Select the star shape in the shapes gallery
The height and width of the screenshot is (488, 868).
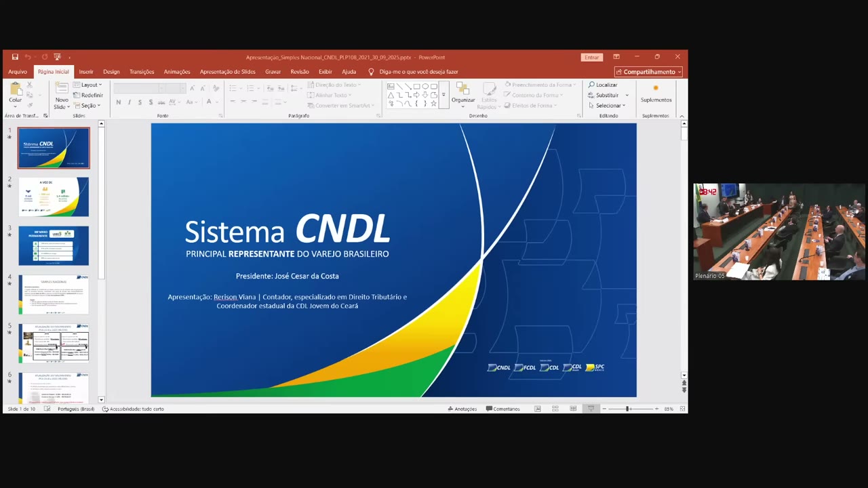(x=434, y=104)
